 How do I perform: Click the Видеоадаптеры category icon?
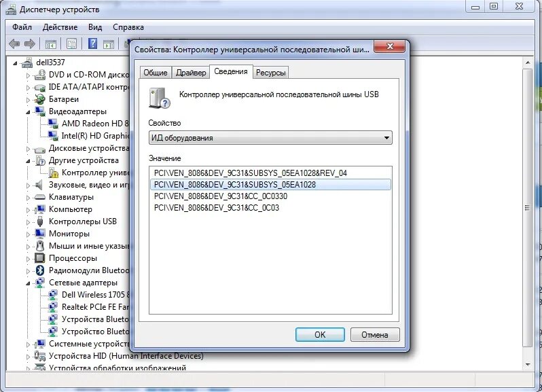40,111
